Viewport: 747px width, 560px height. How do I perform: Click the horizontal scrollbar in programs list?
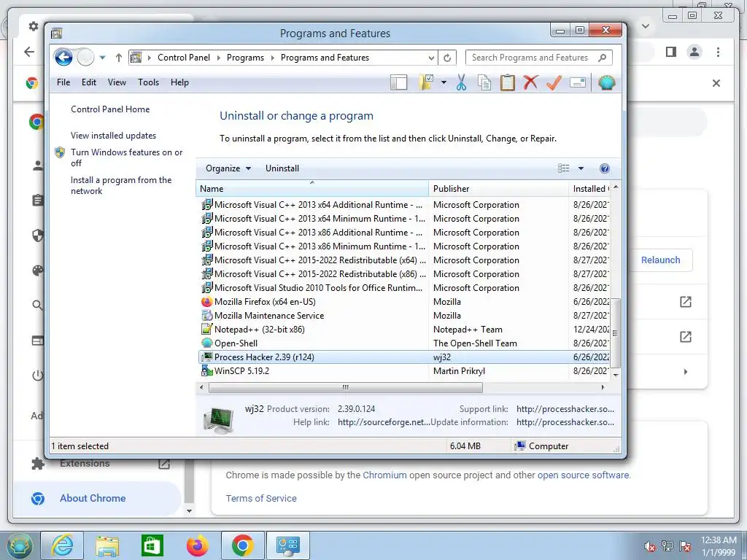click(345, 388)
